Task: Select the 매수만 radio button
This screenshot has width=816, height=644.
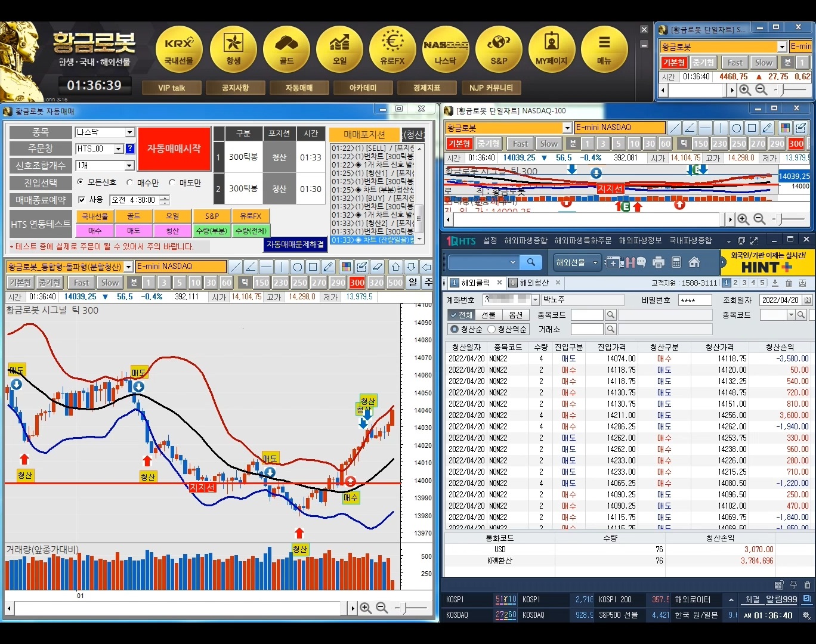Action: click(x=130, y=182)
